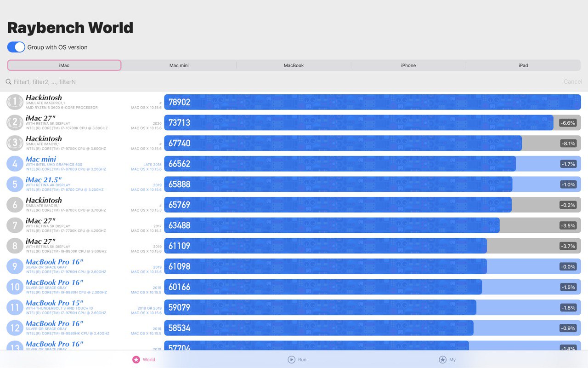Click the Raybench World heading
The image size is (588, 368).
tap(70, 28)
